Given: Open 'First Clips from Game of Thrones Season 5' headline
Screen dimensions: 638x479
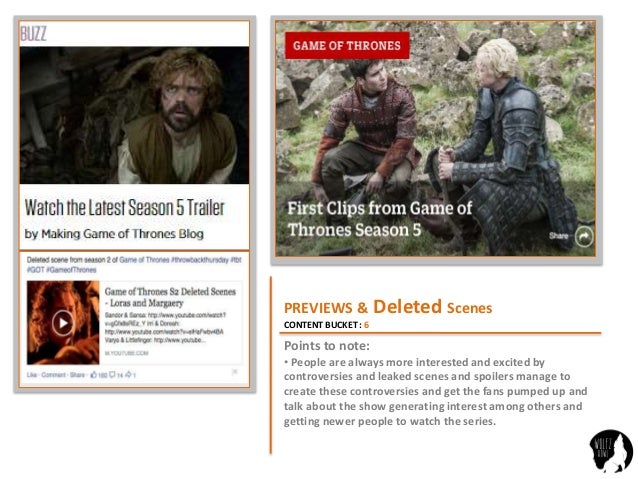Looking at the screenshot, I should pos(380,219).
